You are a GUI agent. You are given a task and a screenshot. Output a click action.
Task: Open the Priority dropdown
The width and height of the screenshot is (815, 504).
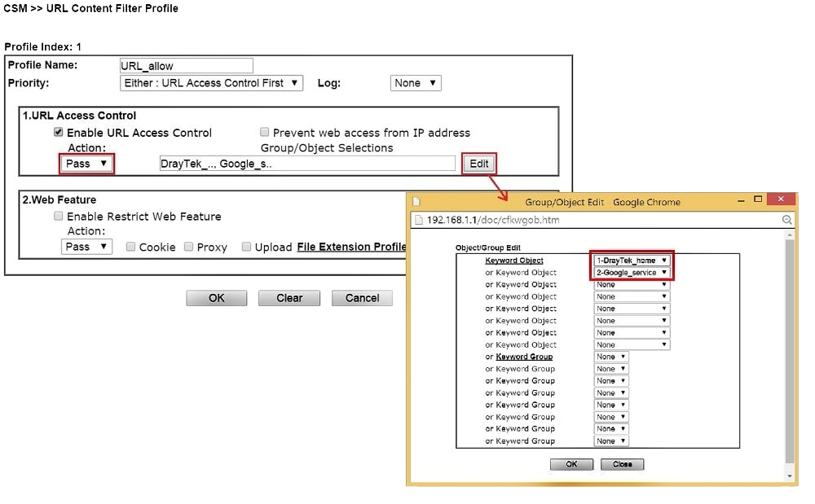[x=211, y=83]
